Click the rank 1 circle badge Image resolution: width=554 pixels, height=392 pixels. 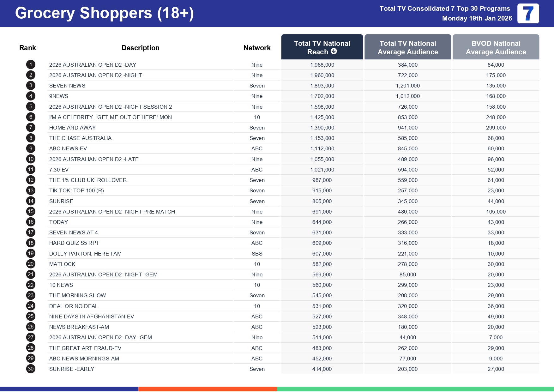click(x=31, y=65)
